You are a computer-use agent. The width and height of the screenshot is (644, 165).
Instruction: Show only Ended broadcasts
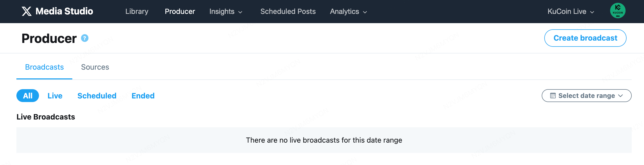click(143, 96)
